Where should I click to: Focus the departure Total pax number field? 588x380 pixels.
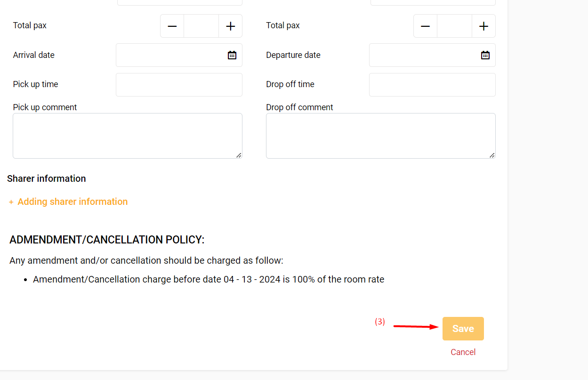[454, 26]
